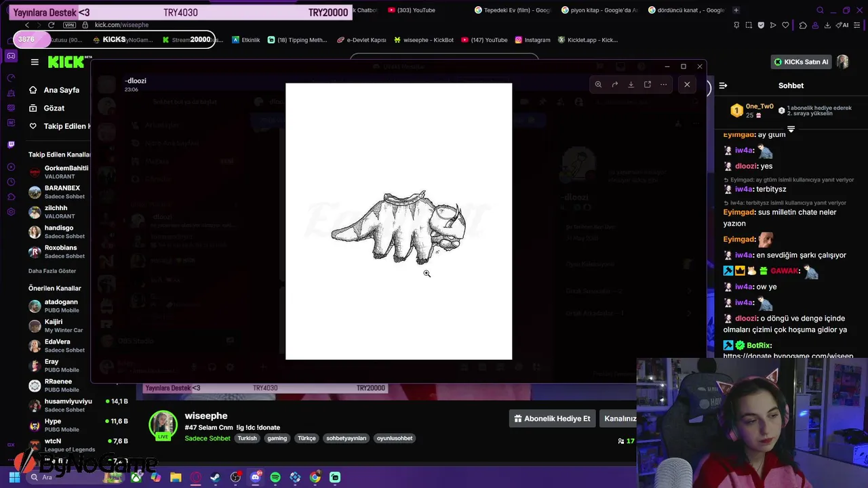Click KICKs Satın Al button

(802, 62)
